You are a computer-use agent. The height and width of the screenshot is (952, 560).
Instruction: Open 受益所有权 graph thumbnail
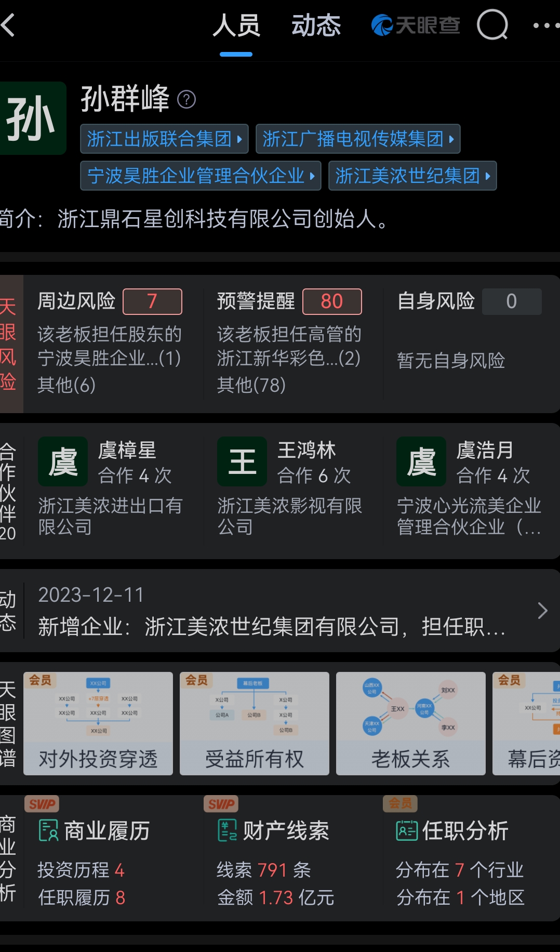255,723
